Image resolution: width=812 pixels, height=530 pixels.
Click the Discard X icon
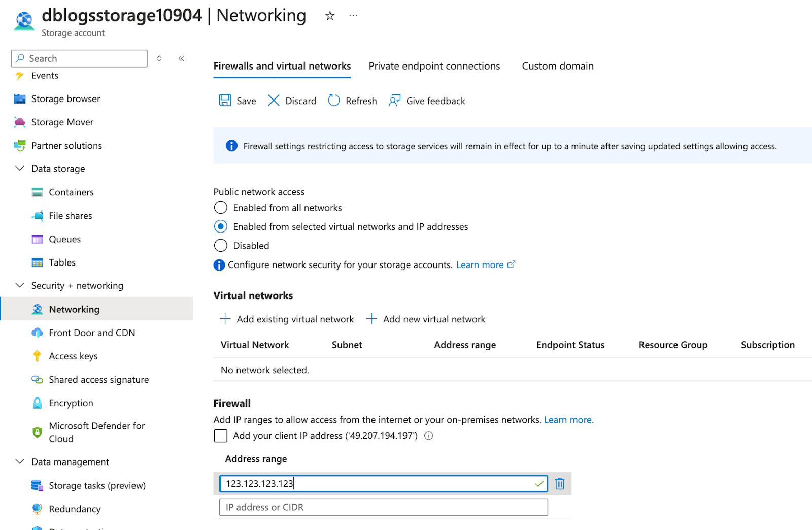pos(274,101)
